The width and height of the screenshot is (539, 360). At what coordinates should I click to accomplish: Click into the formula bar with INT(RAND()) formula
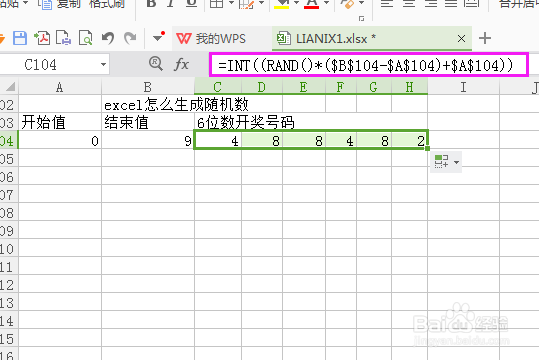[x=368, y=65]
